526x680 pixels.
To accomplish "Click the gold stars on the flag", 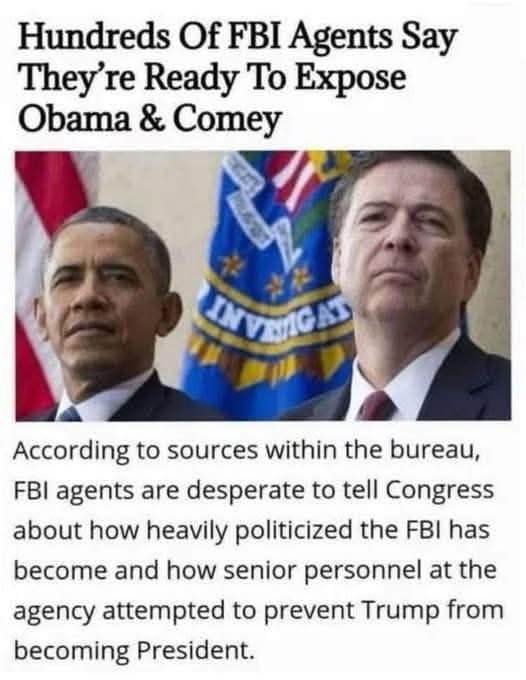I will (267, 273).
